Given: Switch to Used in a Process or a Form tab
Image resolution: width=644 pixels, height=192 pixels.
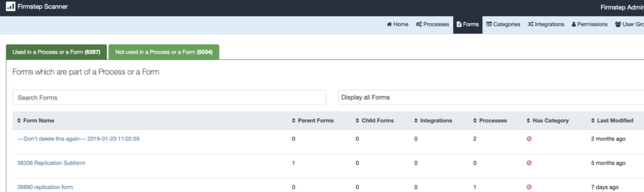Looking at the screenshot, I should 57,52.
